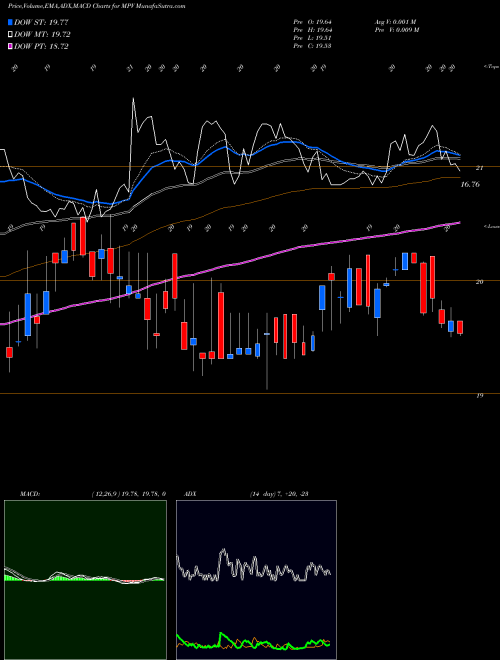Viewport: 500px width, 660px height.
Task: Click the 'MACD:' panel heading
Action: (x=30, y=494)
